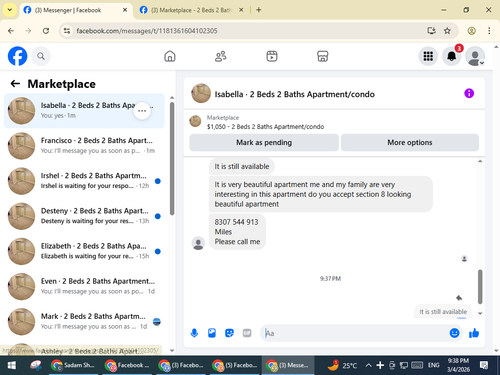The image size is (500, 375).
Task: View site information icon in address bar
Action: tap(67, 31)
